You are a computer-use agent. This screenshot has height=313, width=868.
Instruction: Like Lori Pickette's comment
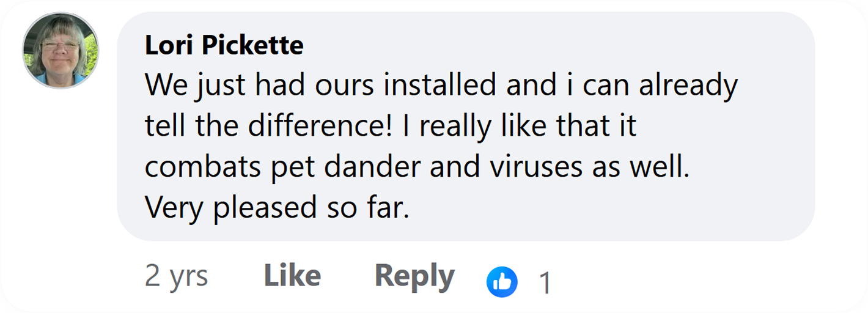tap(292, 276)
